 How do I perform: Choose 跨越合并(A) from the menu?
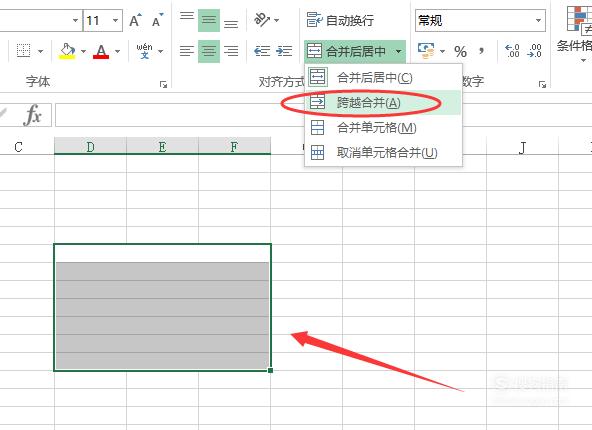click(x=383, y=102)
